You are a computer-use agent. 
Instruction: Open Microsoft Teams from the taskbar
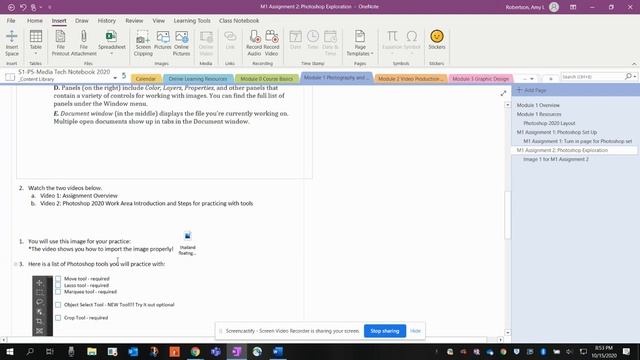(x=216, y=351)
